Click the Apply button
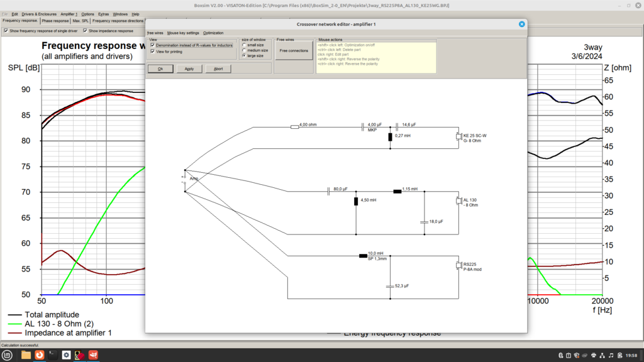 coord(189,69)
